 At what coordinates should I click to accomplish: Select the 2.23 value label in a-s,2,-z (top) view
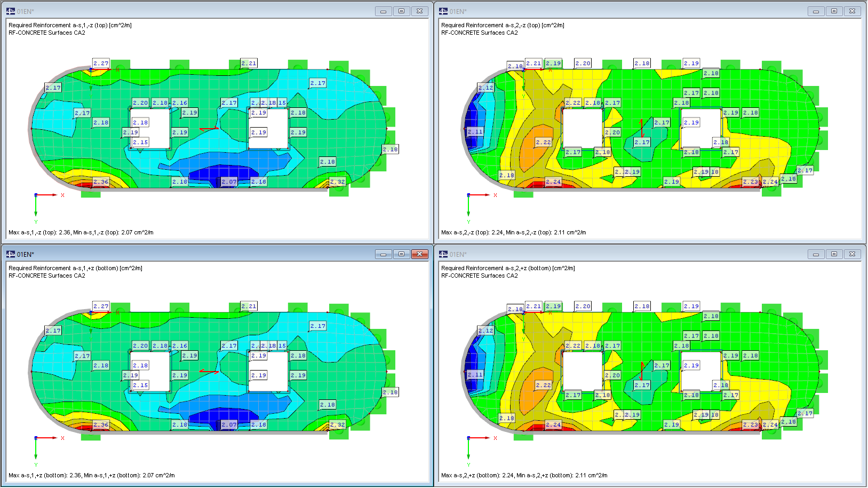751,182
